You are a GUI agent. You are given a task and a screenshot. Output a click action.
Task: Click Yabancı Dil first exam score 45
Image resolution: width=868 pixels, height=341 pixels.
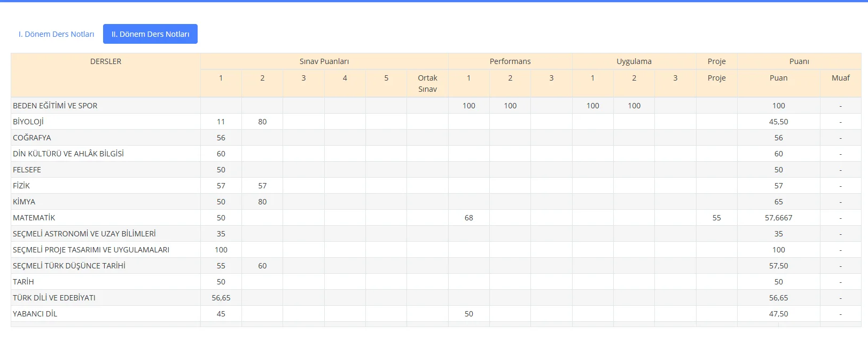[x=221, y=314]
